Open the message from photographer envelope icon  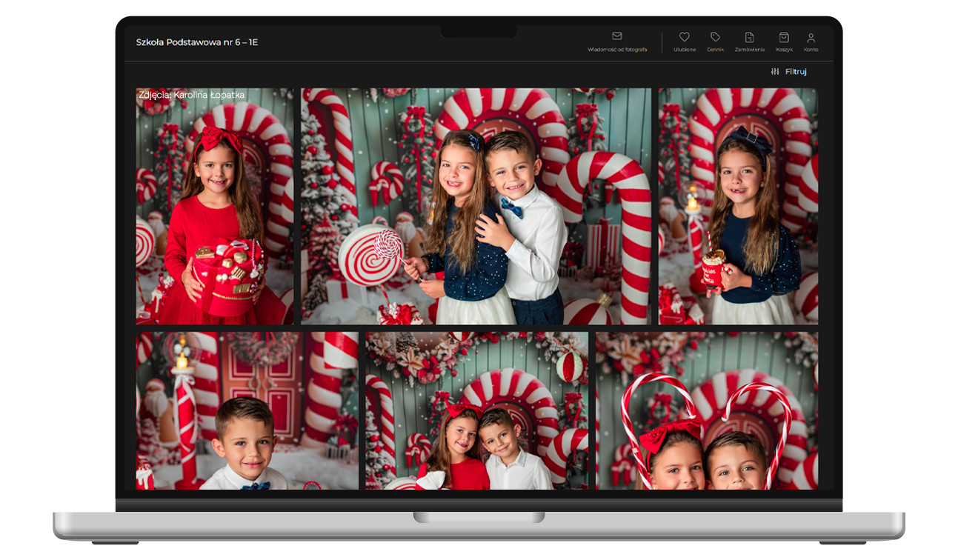pos(616,36)
